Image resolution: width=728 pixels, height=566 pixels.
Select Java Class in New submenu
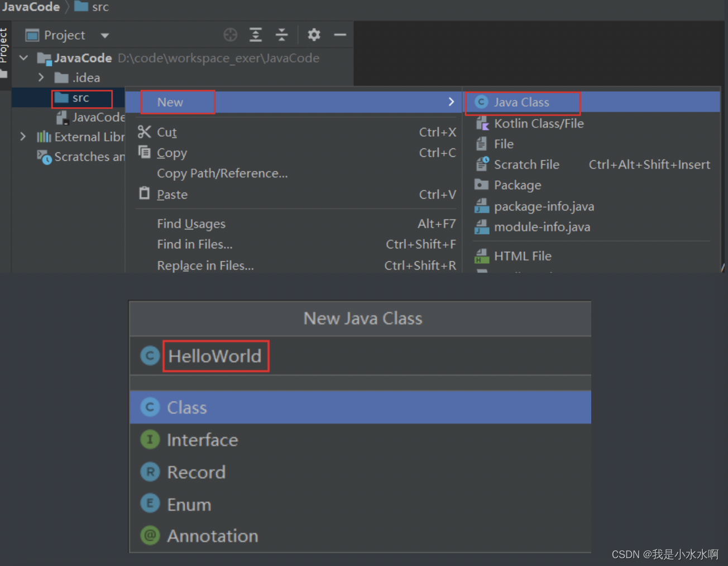pyautogui.click(x=592, y=102)
